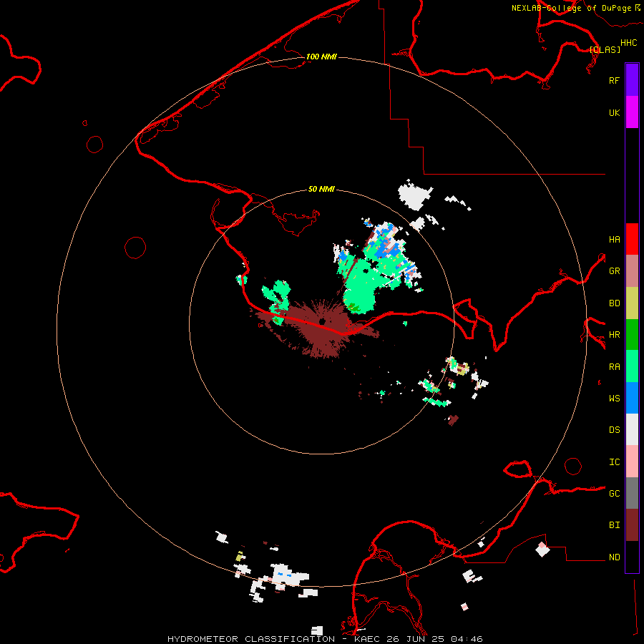The image size is (644, 644).
Task: Click the gray GC legend swatch
Action: coord(632,493)
